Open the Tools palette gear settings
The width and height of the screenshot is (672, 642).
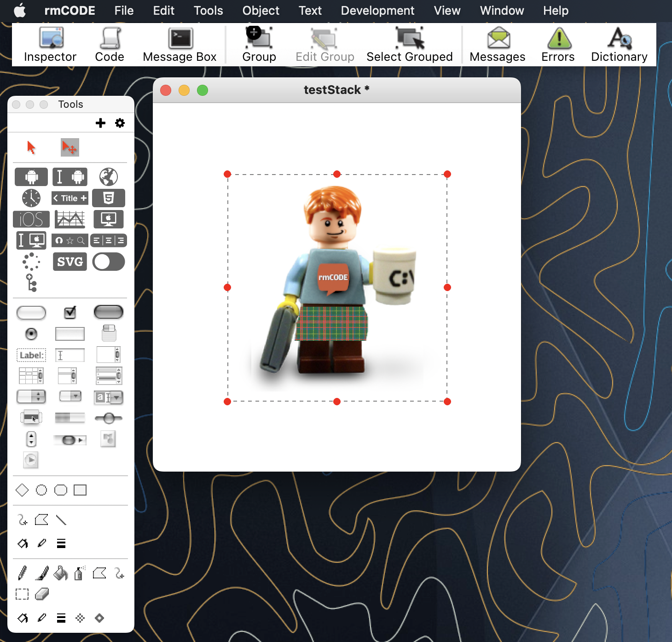click(x=120, y=123)
